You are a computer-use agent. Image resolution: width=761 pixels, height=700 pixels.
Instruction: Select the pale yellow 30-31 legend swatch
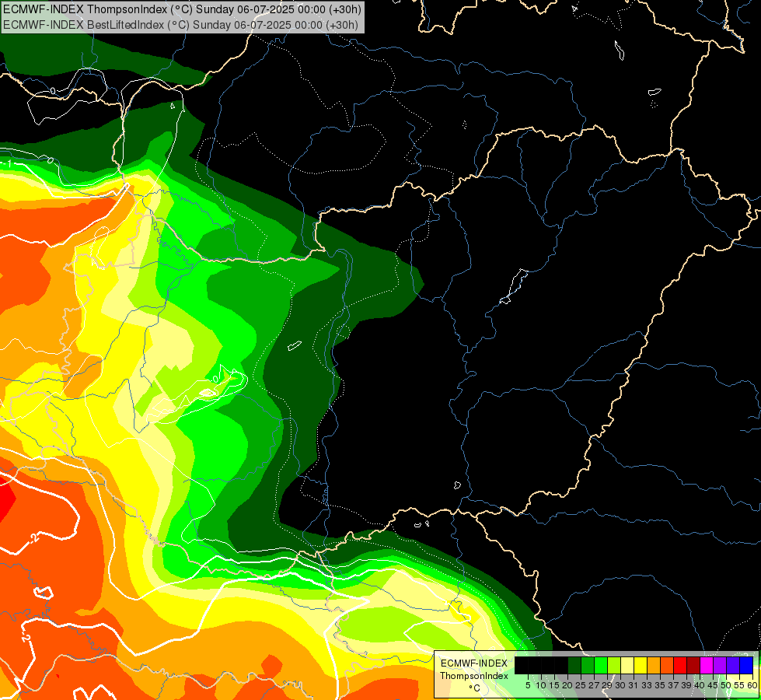click(627, 665)
